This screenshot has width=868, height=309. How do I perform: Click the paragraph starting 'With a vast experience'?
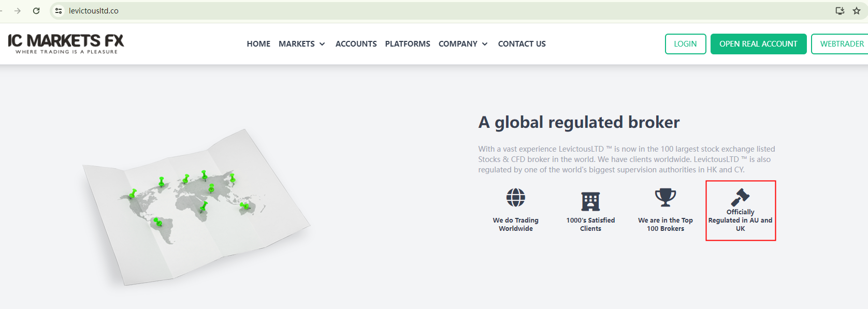click(627, 159)
